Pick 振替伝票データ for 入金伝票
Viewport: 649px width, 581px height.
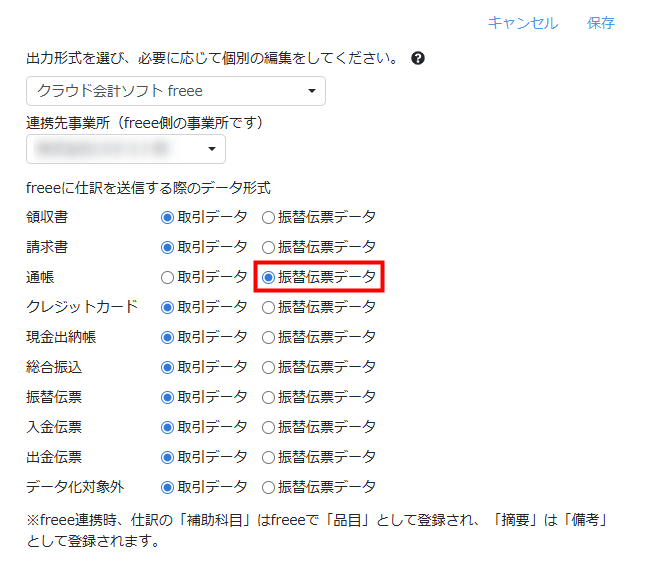[x=268, y=427]
